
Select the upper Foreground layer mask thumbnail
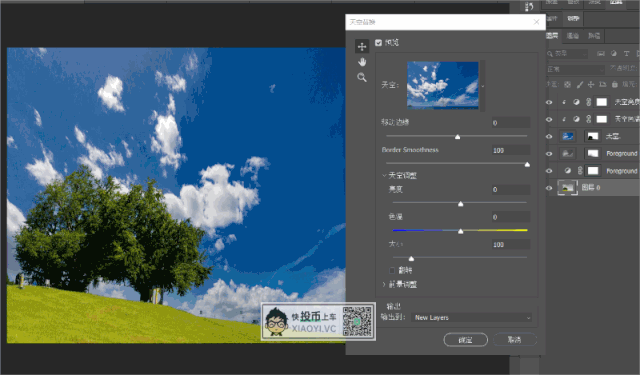pos(592,153)
